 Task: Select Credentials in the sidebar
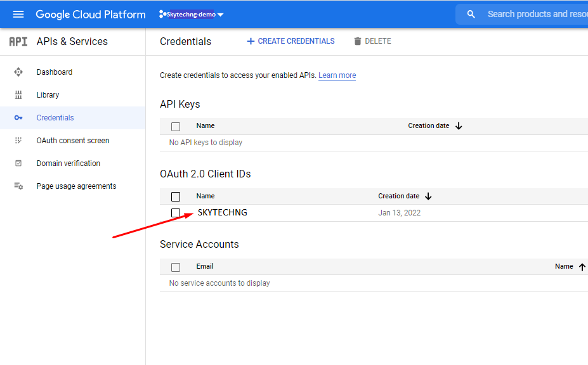pyautogui.click(x=73, y=118)
